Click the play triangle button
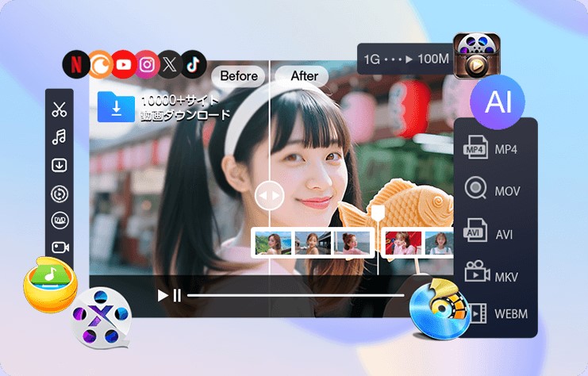This screenshot has width=588, height=376. point(163,295)
